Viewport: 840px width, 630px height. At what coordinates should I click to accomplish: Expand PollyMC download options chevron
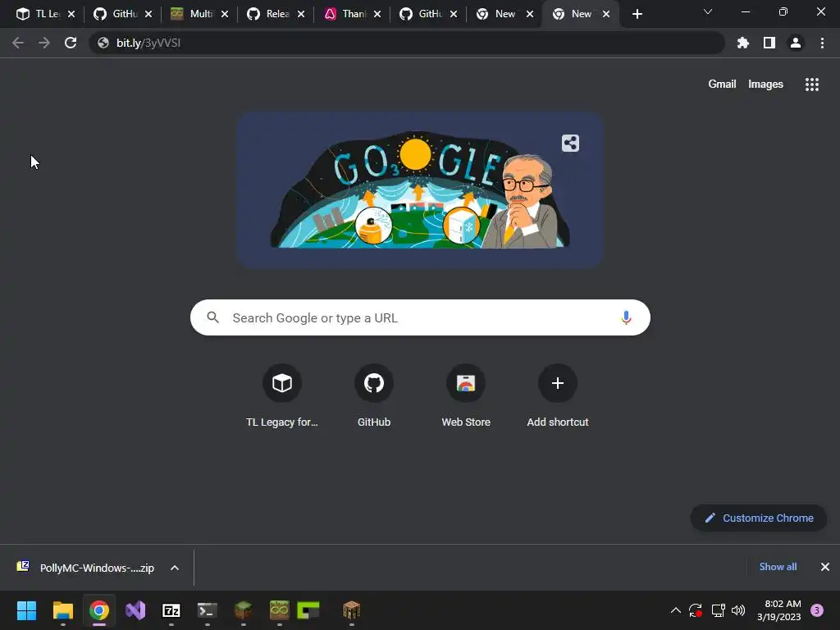pyautogui.click(x=175, y=568)
